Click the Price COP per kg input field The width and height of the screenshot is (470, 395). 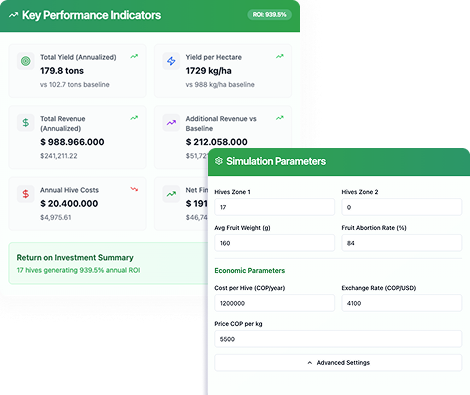pyautogui.click(x=338, y=339)
